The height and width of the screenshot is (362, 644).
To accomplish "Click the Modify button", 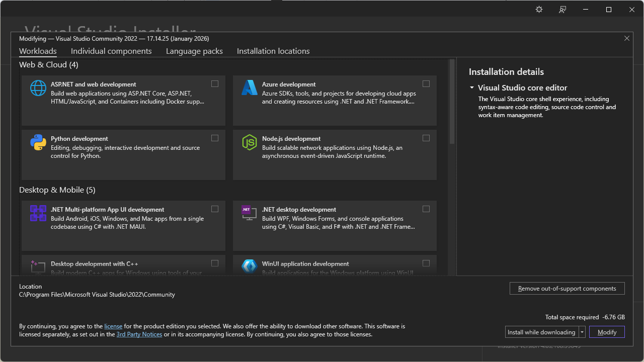I will (x=607, y=332).
